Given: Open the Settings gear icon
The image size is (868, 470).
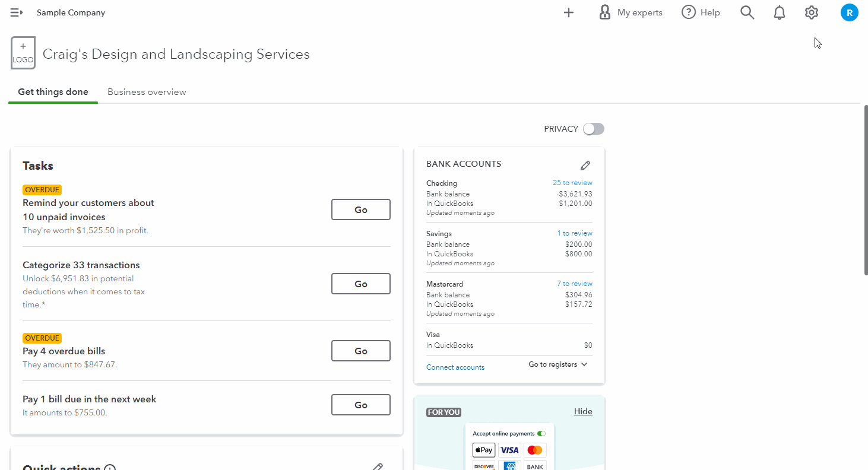Looking at the screenshot, I should [x=812, y=12].
